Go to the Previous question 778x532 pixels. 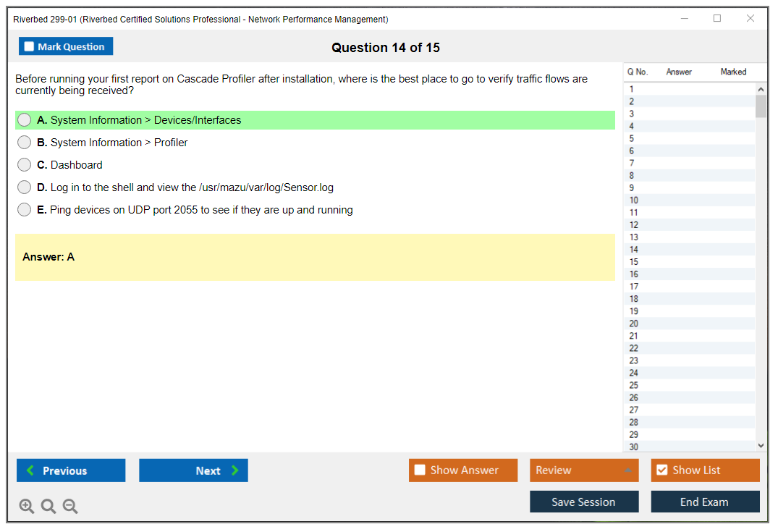click(x=71, y=470)
